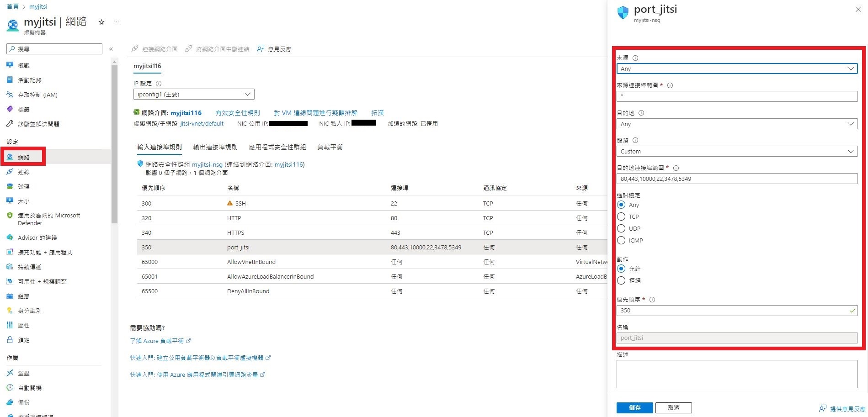Open 可用性 + 規模調整 item
868x417 pixels.
tap(42, 281)
